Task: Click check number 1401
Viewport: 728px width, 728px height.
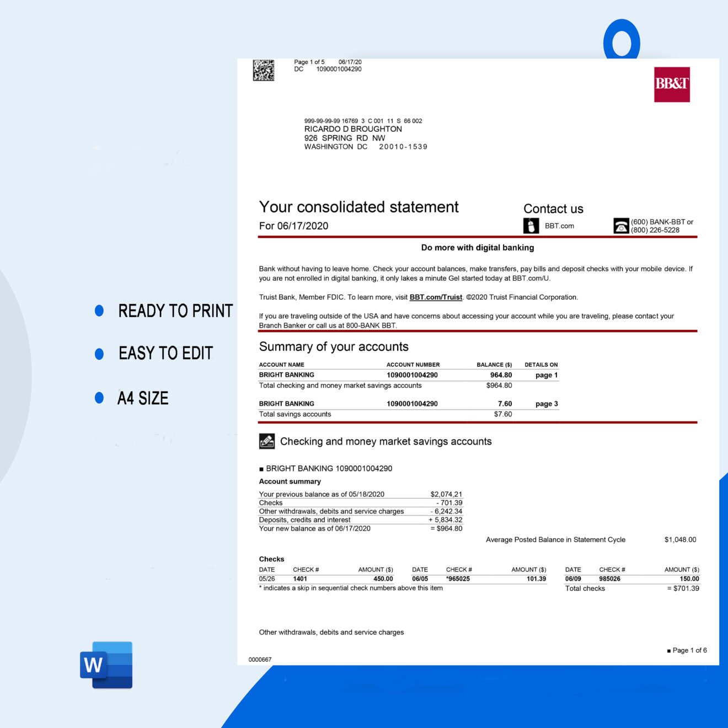Action: pos(300,579)
